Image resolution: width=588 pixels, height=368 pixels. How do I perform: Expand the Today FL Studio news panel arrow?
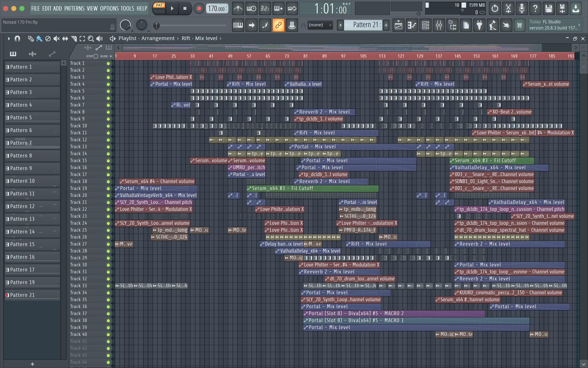tap(579, 25)
